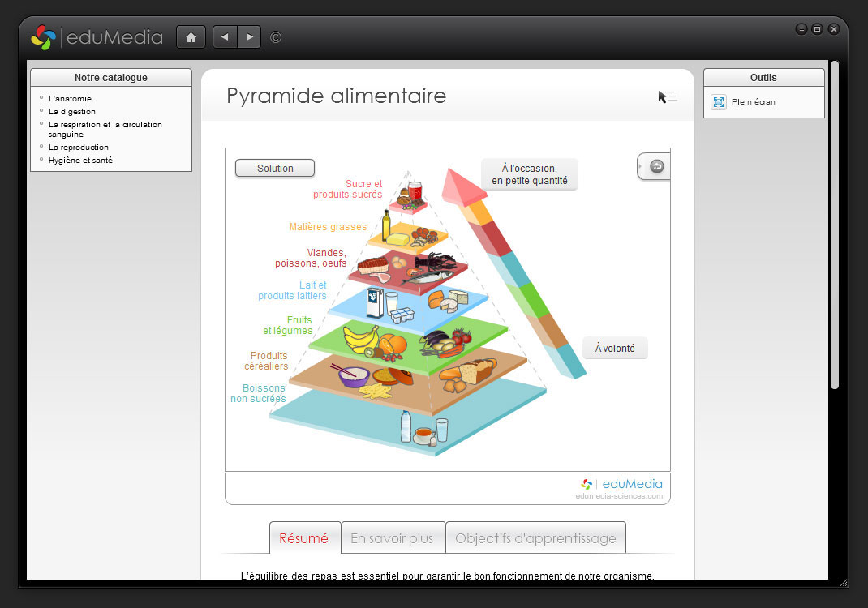Click the vertical scrollbar on the right

[834, 227]
